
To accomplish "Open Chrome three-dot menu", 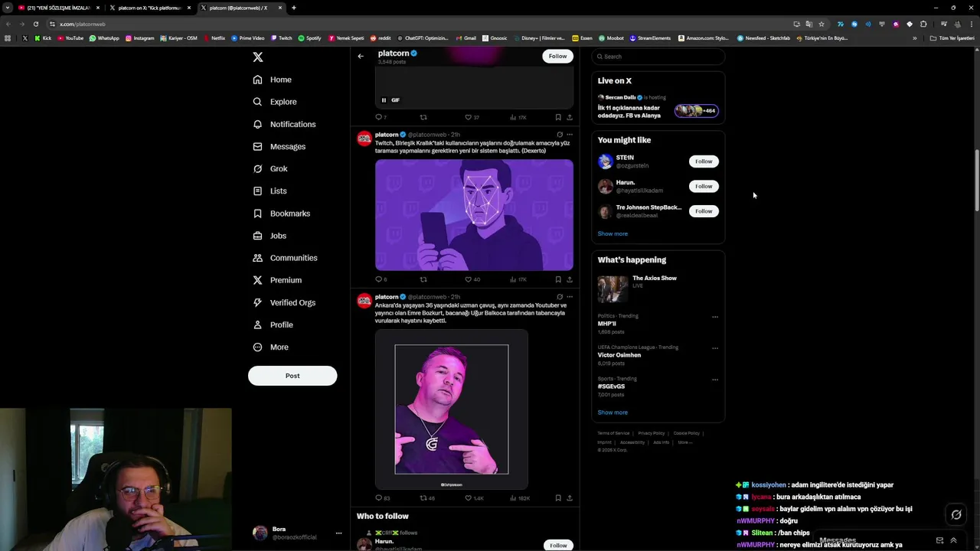I will tap(970, 24).
